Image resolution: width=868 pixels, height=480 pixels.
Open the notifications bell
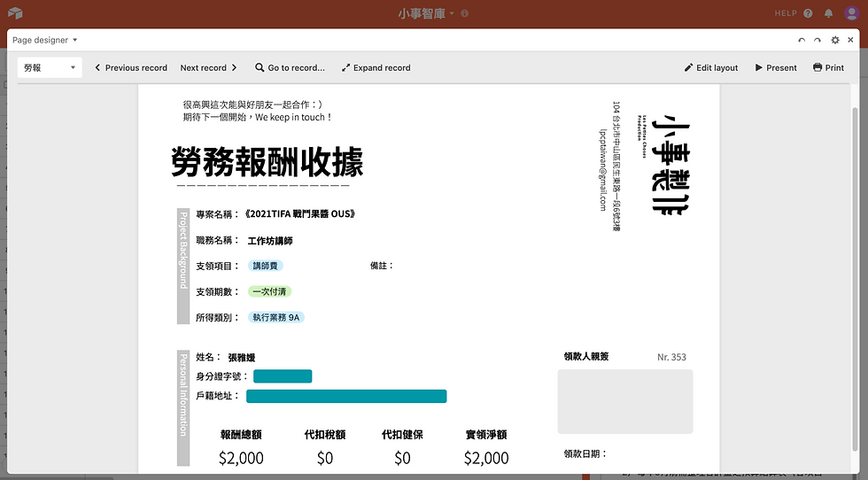tap(828, 13)
